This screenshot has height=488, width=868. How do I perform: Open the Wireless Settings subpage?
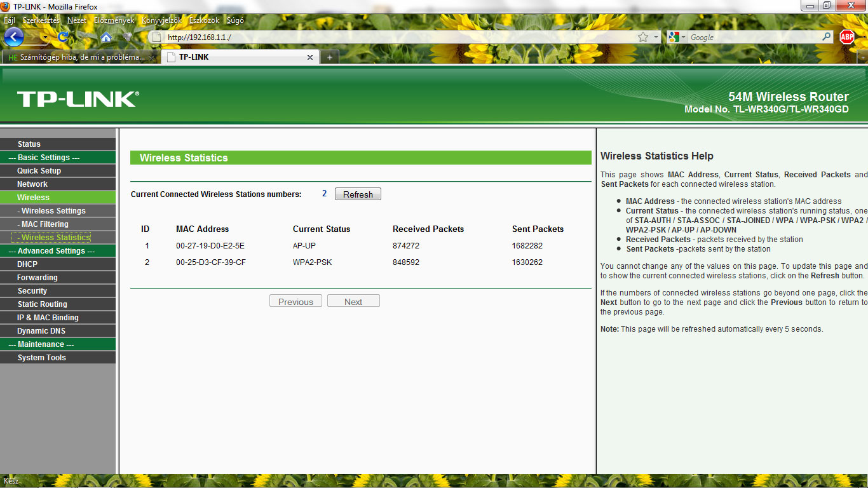click(58, 211)
